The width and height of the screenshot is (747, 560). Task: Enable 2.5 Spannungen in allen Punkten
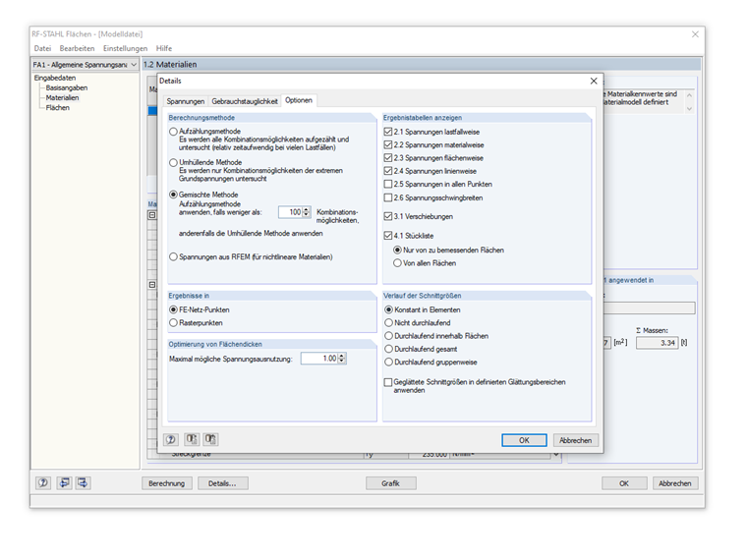(388, 184)
